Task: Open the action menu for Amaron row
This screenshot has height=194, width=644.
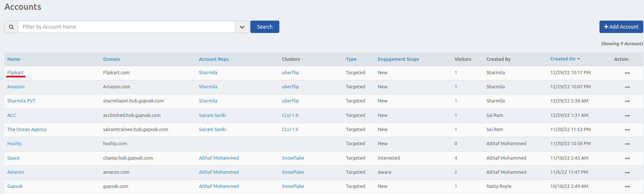Action: pyautogui.click(x=627, y=173)
